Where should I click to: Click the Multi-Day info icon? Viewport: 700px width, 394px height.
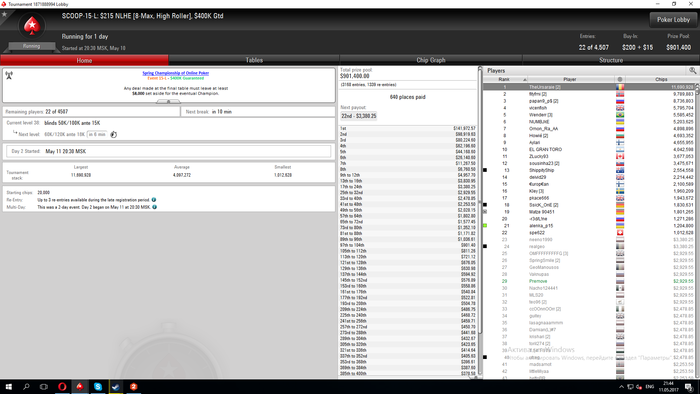(x=154, y=207)
